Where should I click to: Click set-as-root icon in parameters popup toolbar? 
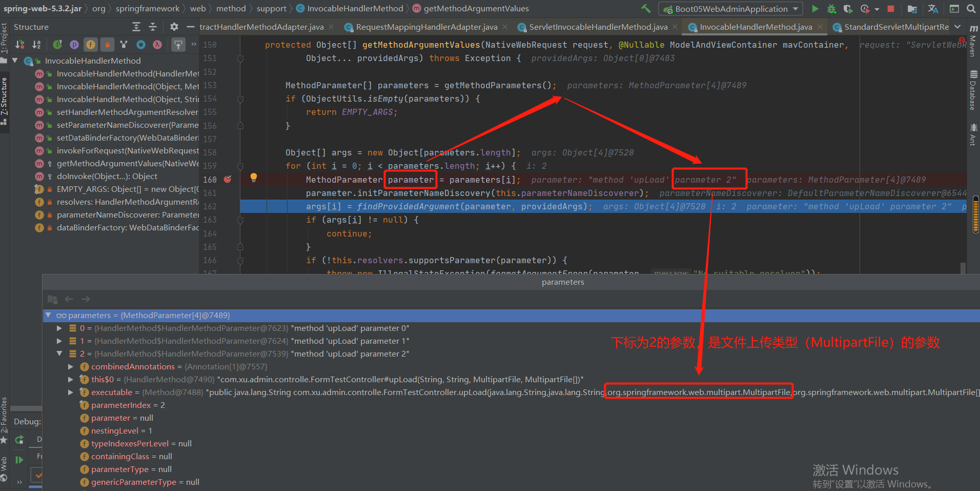(x=52, y=299)
